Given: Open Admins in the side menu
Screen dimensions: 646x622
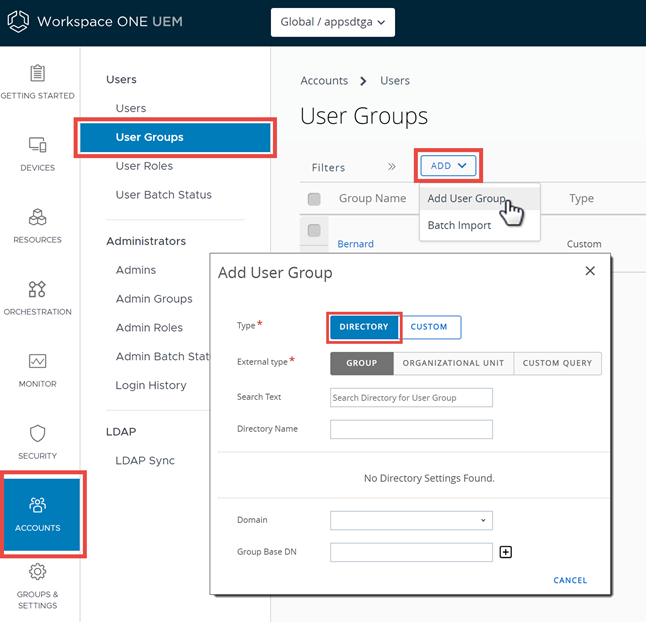Looking at the screenshot, I should 136,270.
